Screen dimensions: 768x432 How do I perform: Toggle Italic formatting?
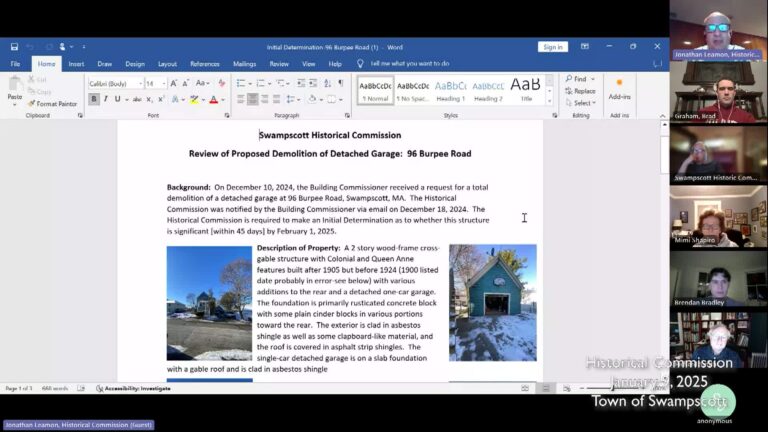106,99
